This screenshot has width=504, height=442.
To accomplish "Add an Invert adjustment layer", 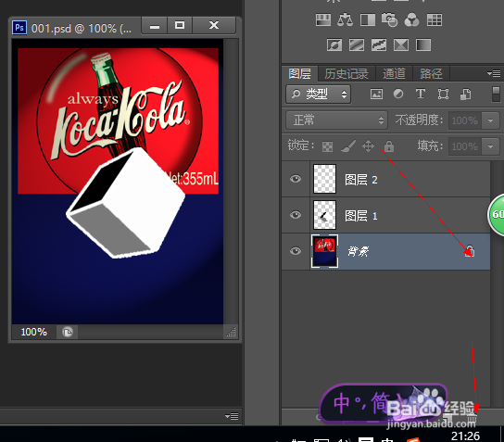I will pyautogui.click(x=334, y=44).
